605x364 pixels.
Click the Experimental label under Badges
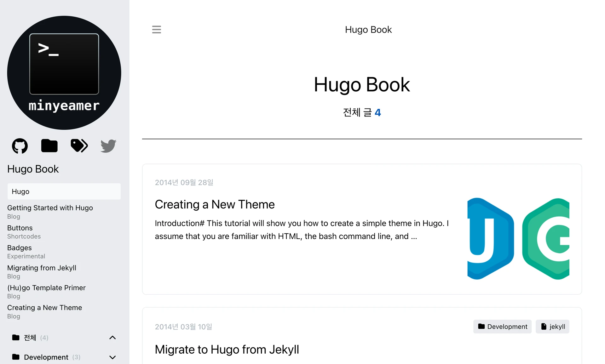tap(26, 256)
